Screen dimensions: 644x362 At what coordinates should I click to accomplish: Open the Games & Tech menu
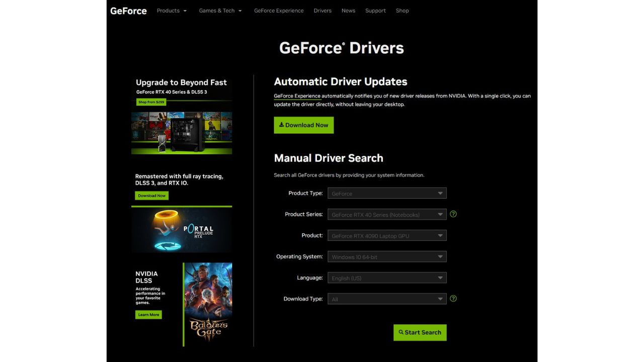tap(220, 11)
